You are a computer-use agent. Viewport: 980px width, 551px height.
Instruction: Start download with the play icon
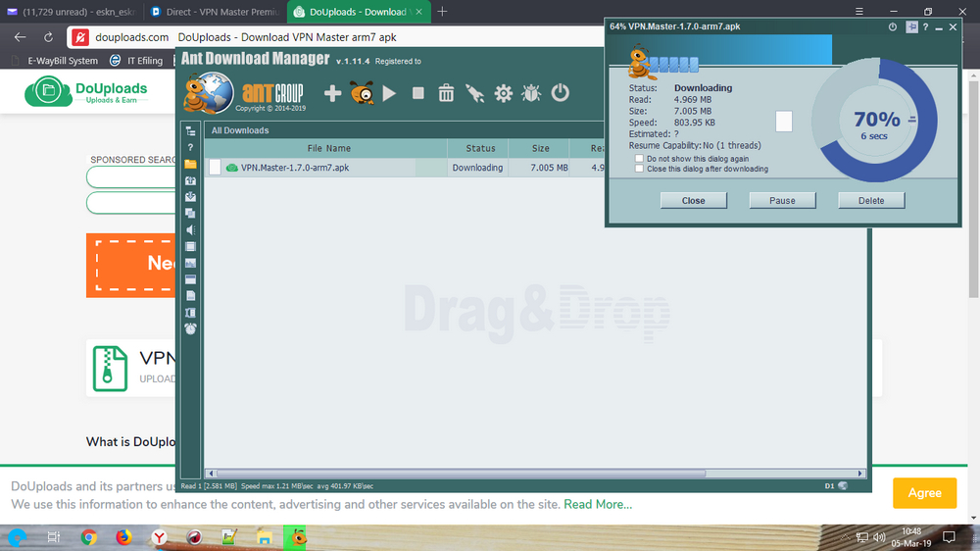389,93
